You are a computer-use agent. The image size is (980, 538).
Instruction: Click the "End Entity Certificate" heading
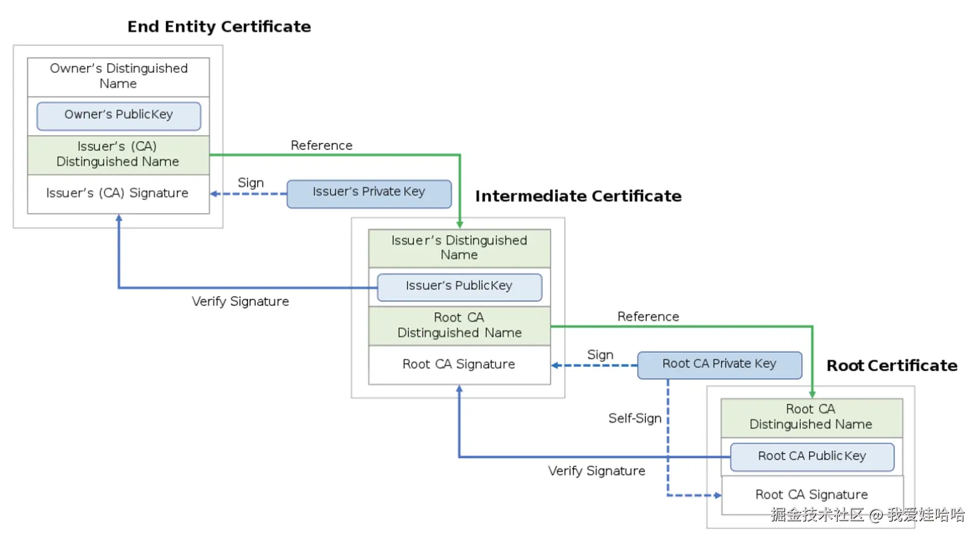coord(219,26)
